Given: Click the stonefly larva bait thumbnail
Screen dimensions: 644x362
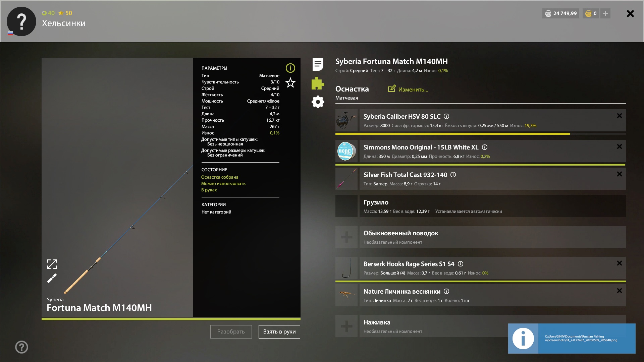Looking at the screenshot, I should point(346,295).
